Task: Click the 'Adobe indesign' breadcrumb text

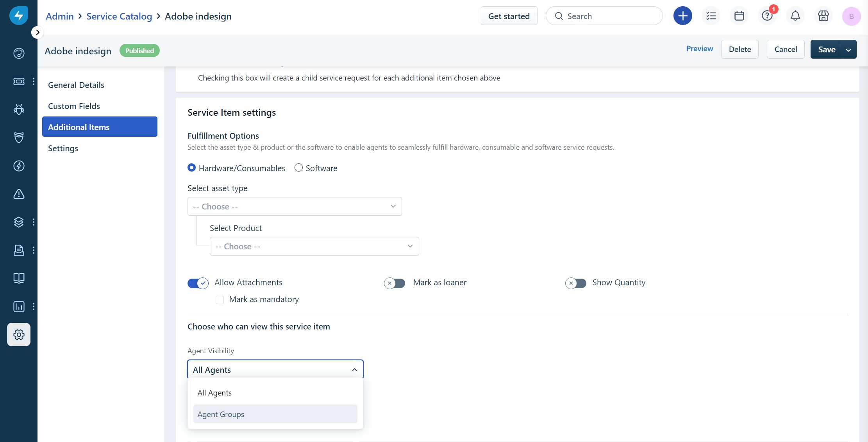Action: click(x=198, y=16)
